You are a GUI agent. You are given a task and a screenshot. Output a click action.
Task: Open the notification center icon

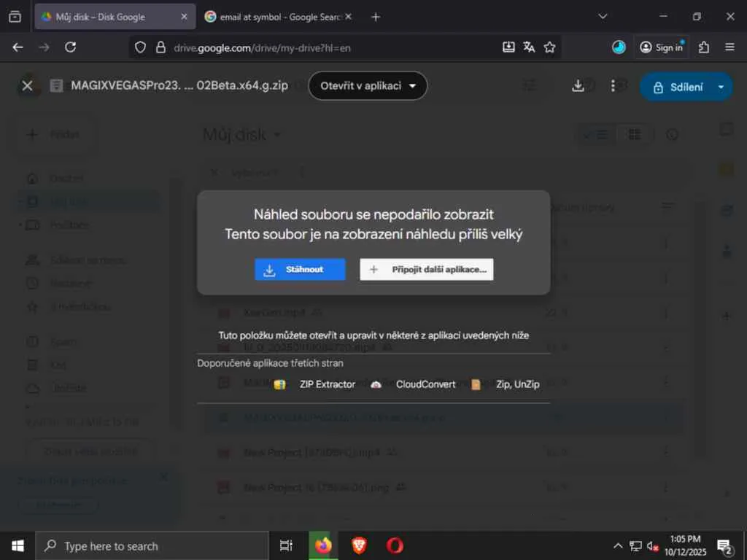coord(724,547)
